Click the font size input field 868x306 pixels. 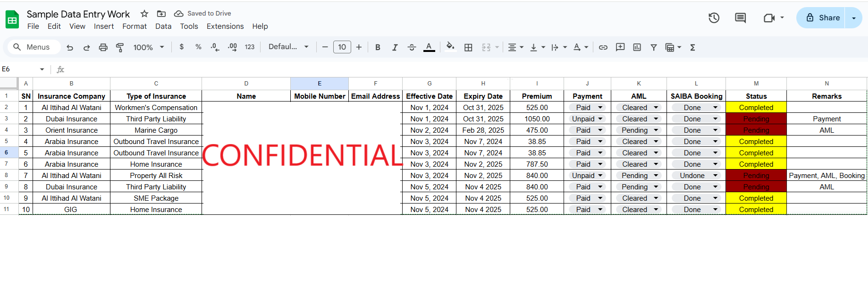tap(342, 47)
